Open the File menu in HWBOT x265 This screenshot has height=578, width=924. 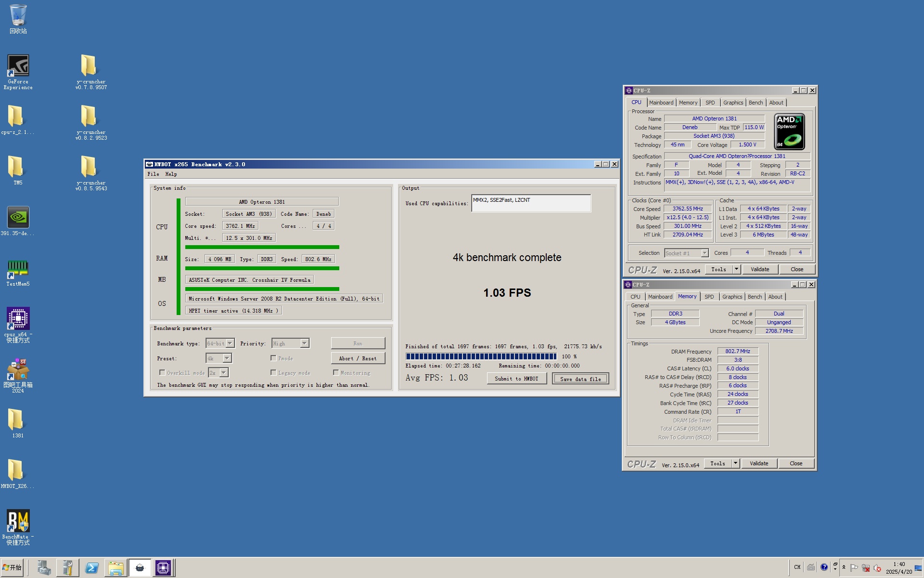[x=154, y=174]
